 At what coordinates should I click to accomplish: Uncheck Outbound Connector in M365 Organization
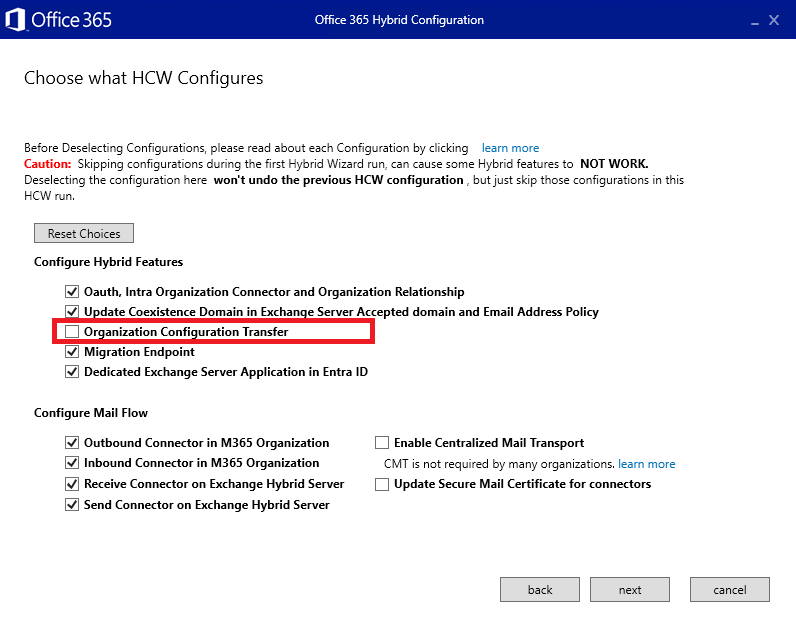pos(72,443)
